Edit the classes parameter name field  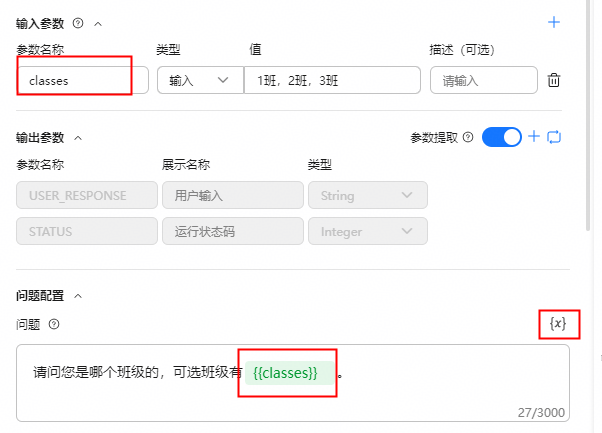(83, 80)
